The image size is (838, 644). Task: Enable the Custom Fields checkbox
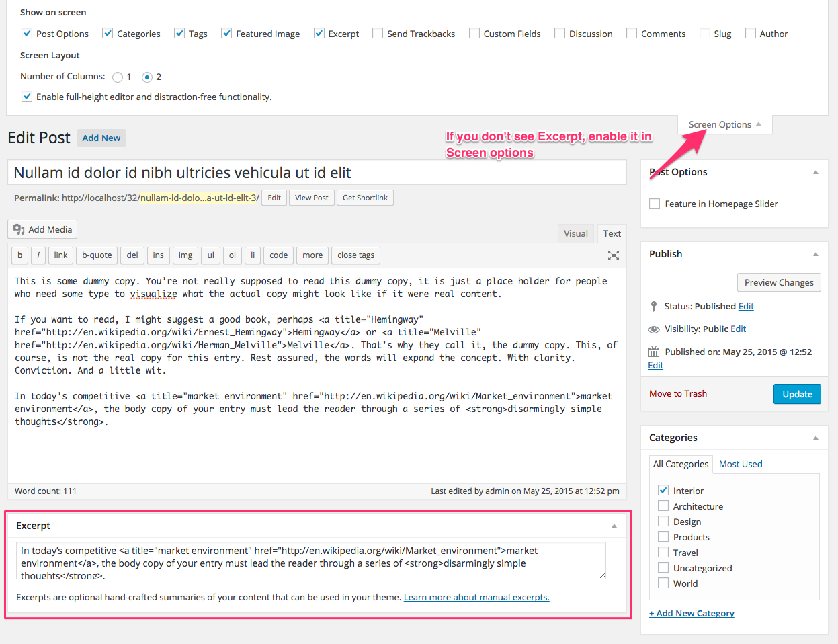click(x=474, y=33)
